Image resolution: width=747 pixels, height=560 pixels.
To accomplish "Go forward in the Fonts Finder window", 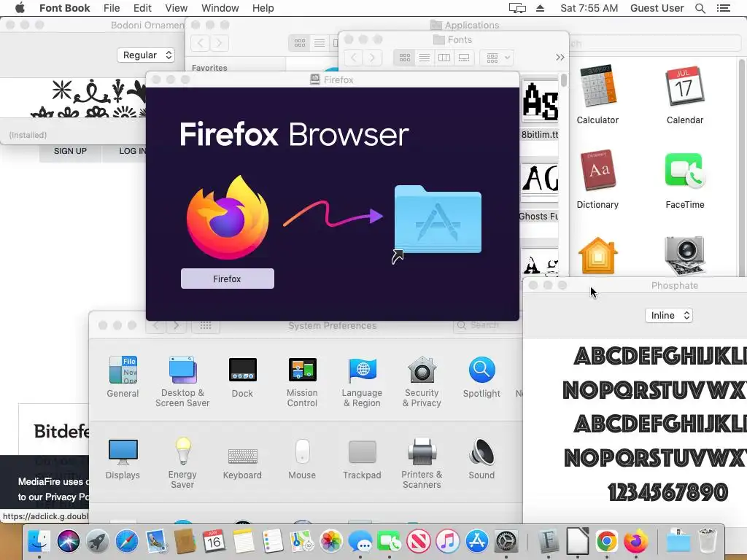I will pos(373,58).
